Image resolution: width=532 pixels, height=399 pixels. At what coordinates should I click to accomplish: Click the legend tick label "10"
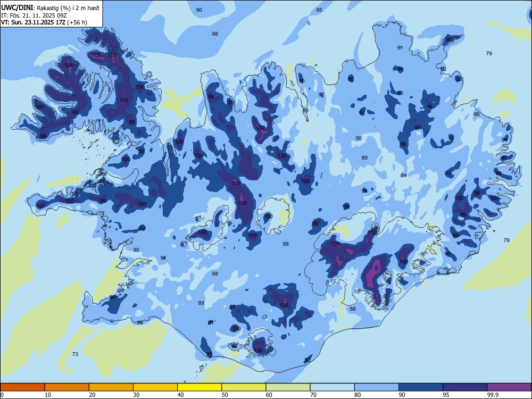pyautogui.click(x=48, y=395)
